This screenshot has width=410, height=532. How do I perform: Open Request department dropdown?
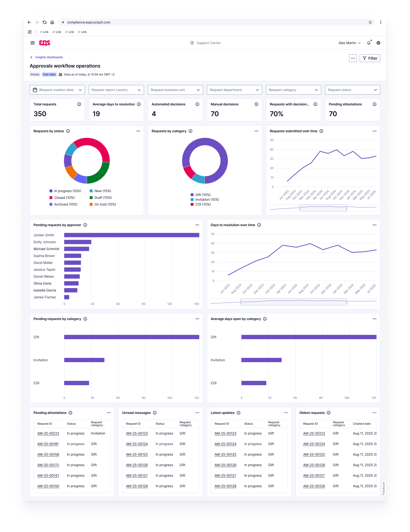coord(234,90)
